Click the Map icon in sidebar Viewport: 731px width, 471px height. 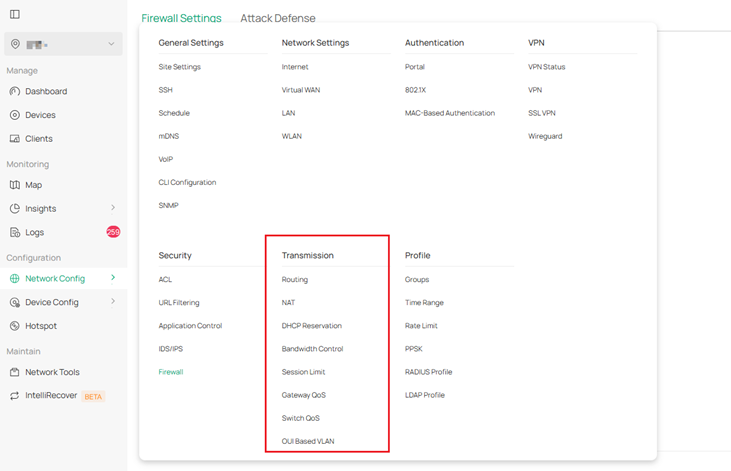(15, 185)
